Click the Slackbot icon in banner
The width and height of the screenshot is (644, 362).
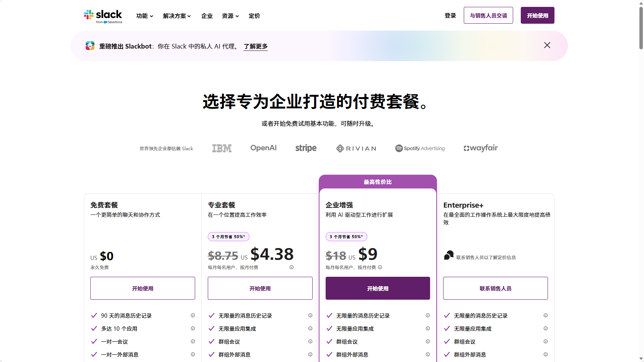click(x=90, y=46)
